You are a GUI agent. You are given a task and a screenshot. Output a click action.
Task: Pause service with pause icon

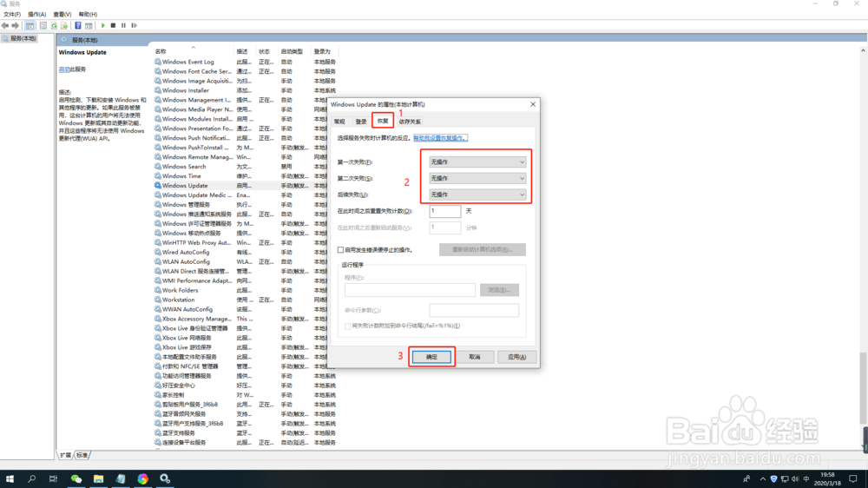click(123, 25)
